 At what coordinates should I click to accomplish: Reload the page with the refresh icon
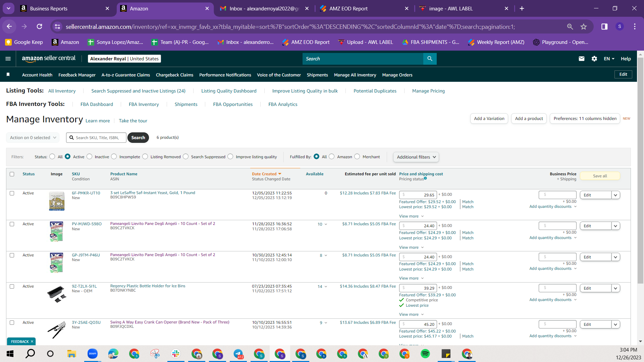pos(40,26)
